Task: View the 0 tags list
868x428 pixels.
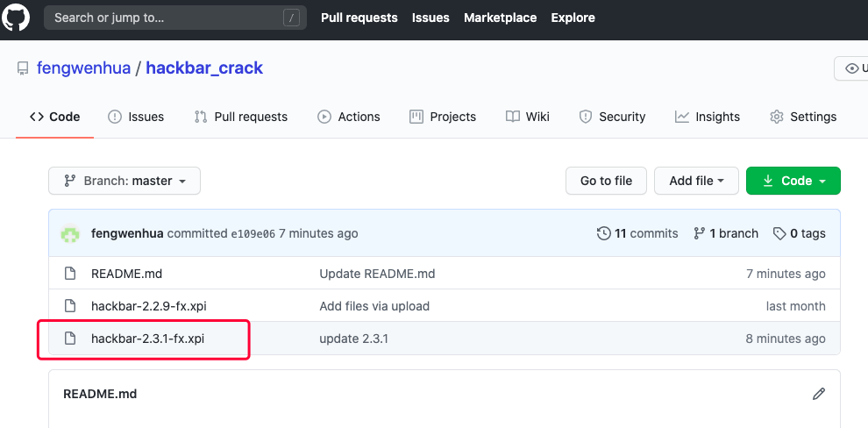Action: pyautogui.click(x=799, y=233)
